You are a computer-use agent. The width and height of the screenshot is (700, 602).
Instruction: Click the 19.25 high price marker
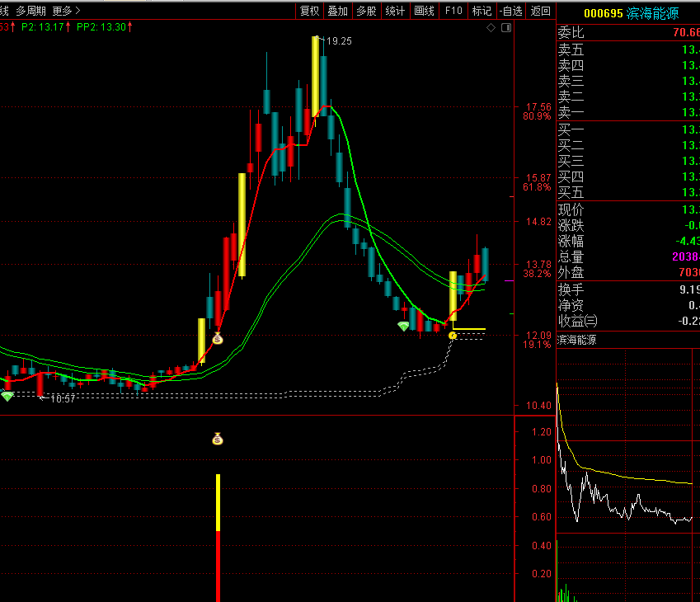tap(340, 41)
